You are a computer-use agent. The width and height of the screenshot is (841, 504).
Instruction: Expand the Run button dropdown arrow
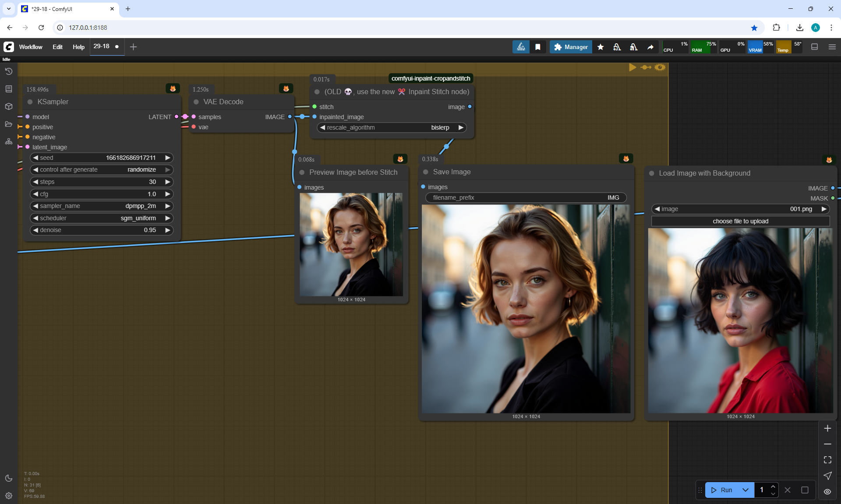pyautogui.click(x=746, y=490)
